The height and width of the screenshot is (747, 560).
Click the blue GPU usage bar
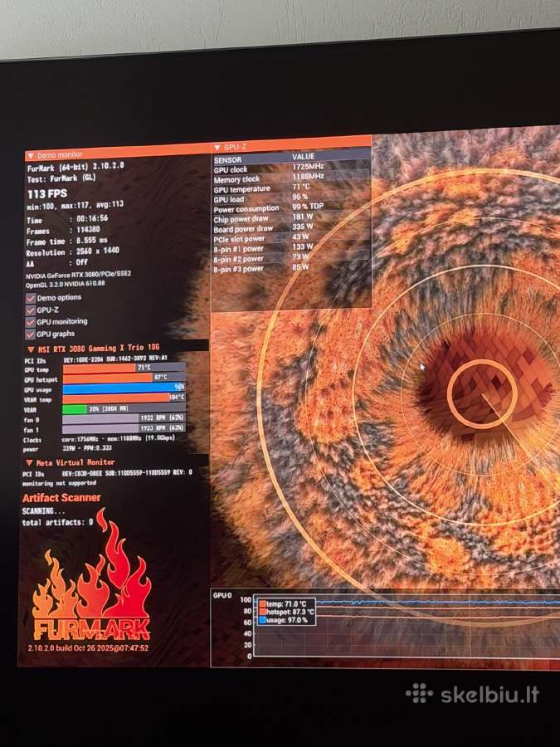tap(124, 388)
